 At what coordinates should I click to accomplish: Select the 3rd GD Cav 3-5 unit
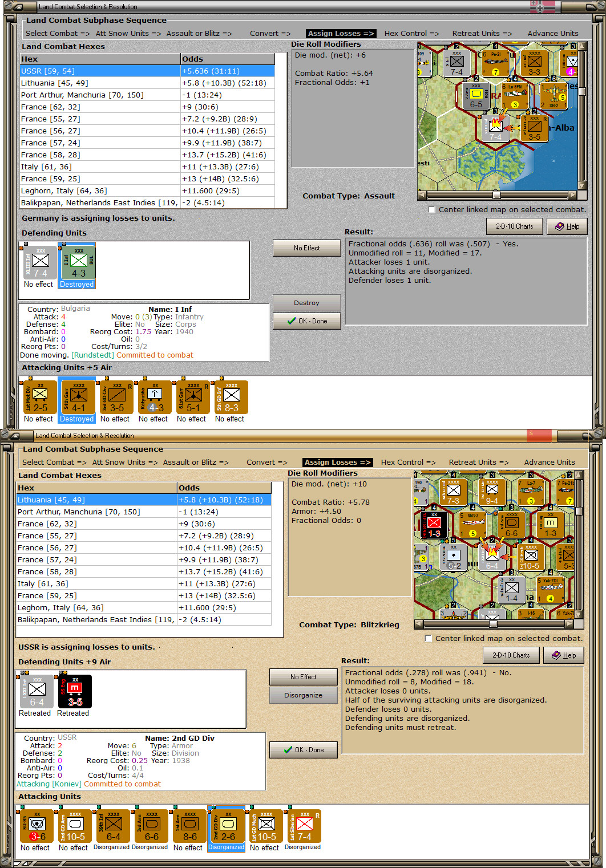[x=116, y=397]
